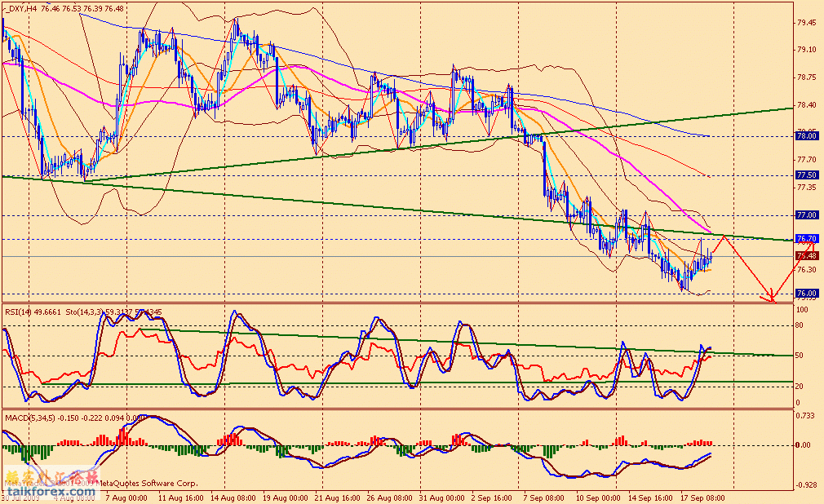Select the 50 level on oscillator scale
Viewport: 824px width, 504px height.
[x=800, y=356]
